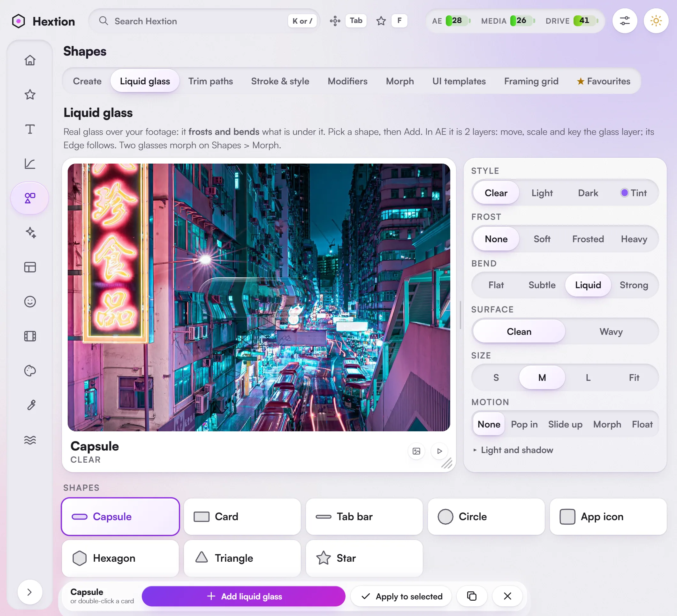
Task: Switch to the Morph tab
Action: point(399,81)
